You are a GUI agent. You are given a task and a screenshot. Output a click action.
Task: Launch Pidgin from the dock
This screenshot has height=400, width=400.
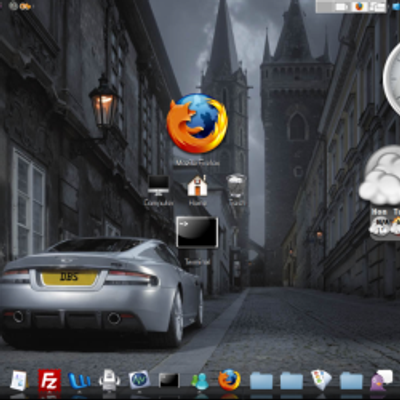point(381,380)
